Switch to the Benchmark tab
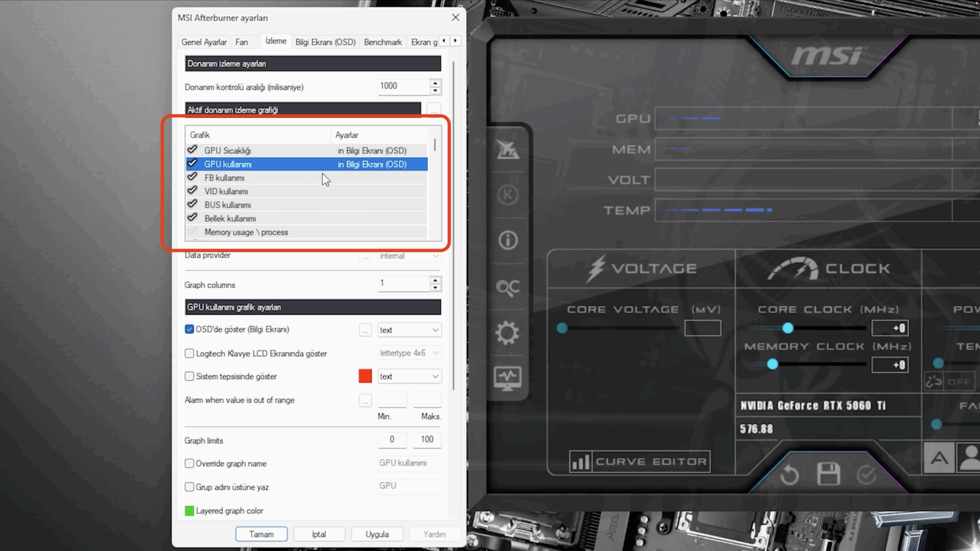 click(x=383, y=42)
